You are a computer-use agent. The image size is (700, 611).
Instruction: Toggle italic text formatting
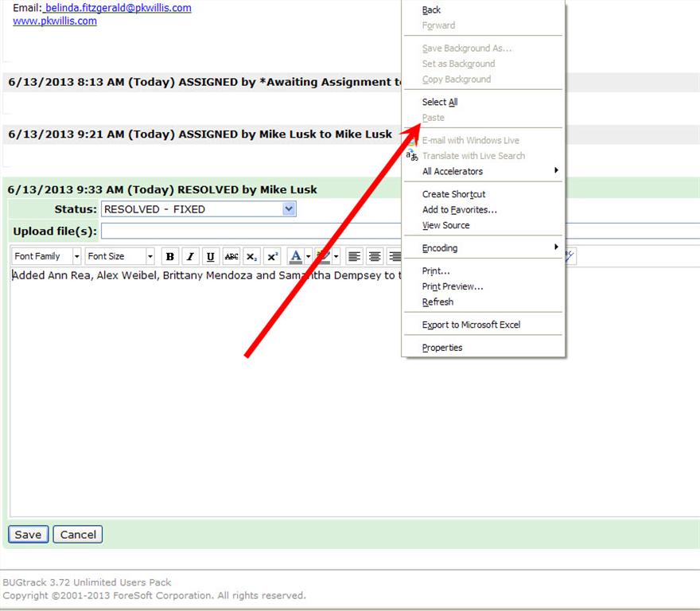click(190, 256)
